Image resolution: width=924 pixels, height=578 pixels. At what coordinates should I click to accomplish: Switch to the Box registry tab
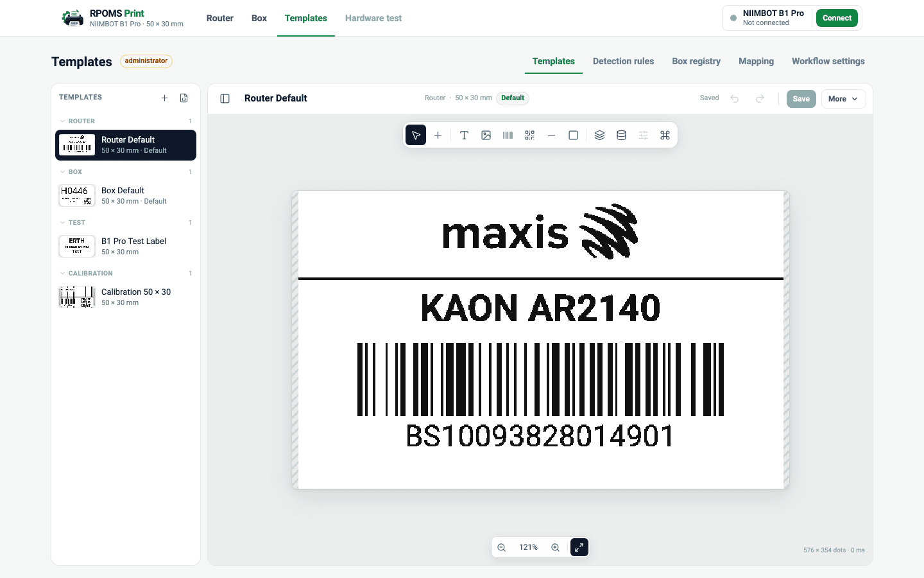point(696,61)
